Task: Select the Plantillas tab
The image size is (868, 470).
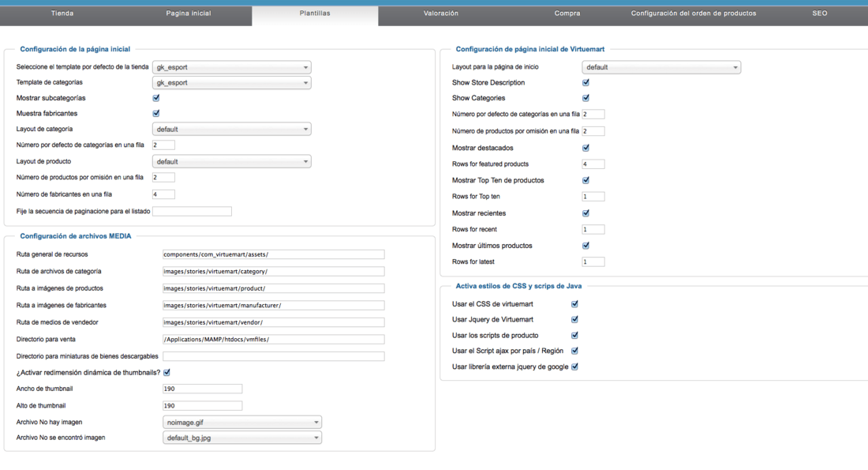Action: click(315, 13)
